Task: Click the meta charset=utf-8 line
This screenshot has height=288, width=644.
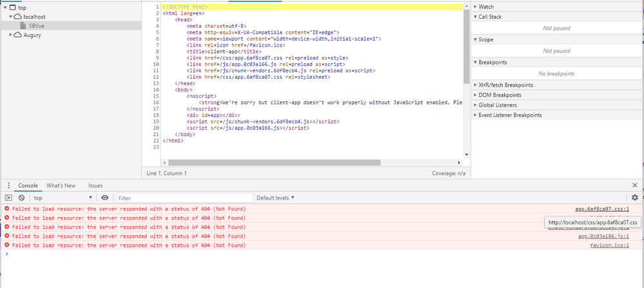Action: tap(217, 26)
